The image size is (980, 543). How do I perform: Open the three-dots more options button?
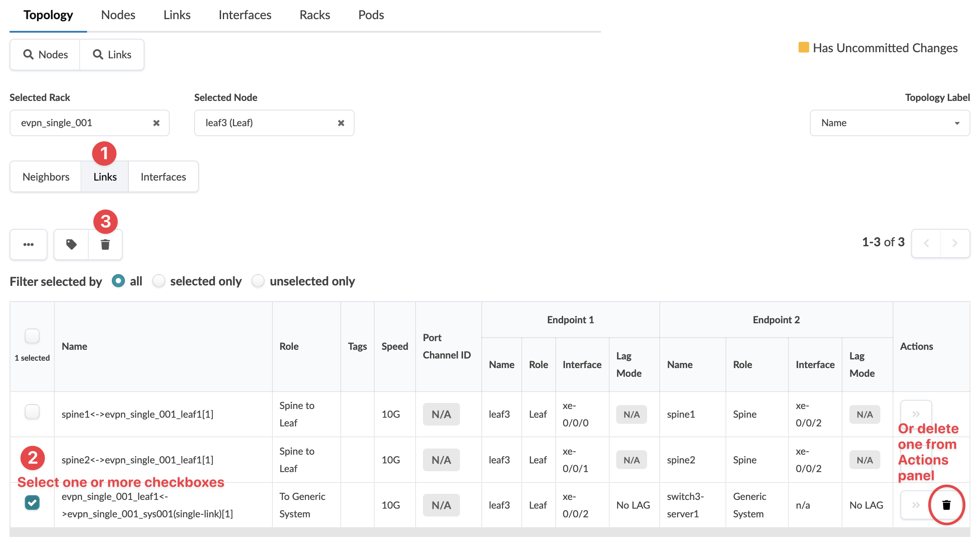[29, 245]
